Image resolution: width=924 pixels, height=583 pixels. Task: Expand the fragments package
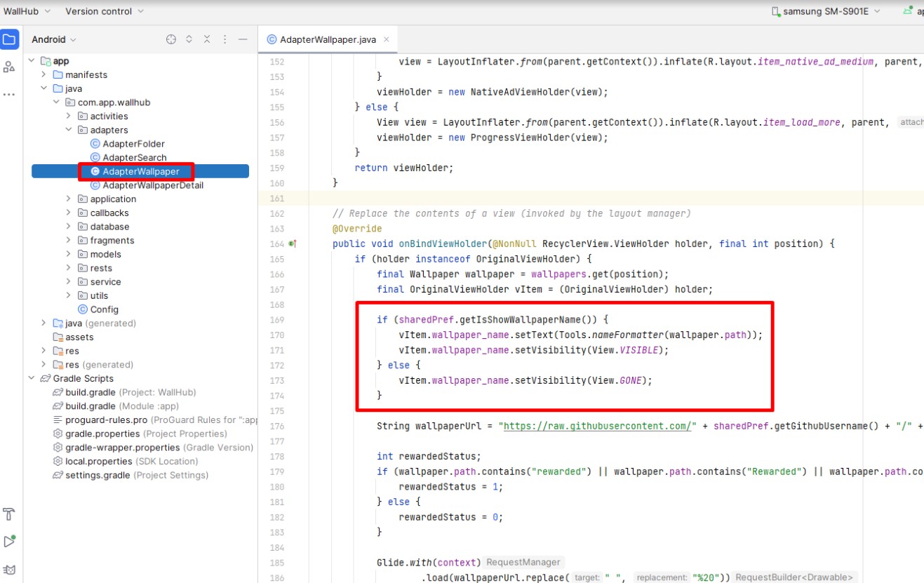point(69,241)
